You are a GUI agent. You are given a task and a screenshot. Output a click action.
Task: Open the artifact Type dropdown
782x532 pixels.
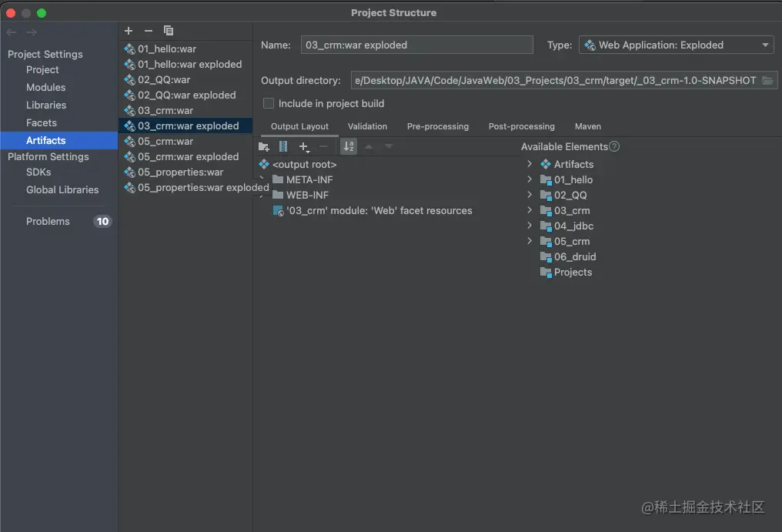click(676, 45)
